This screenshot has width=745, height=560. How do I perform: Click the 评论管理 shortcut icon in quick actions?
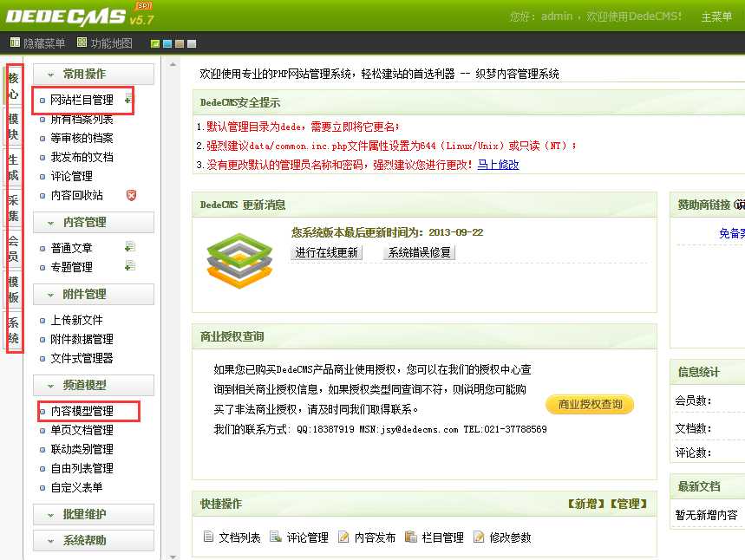(x=276, y=537)
